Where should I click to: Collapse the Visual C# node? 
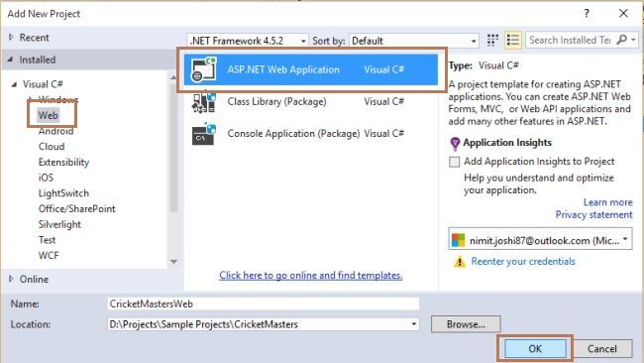[14, 84]
